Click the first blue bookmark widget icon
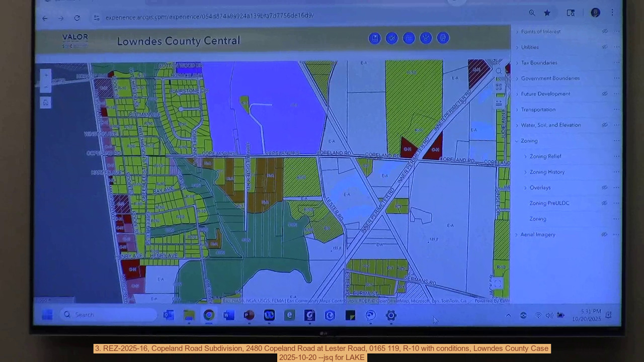 pyautogui.click(x=374, y=38)
